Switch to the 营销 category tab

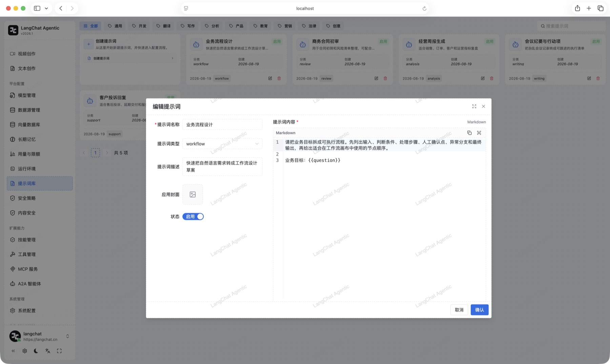pos(285,26)
